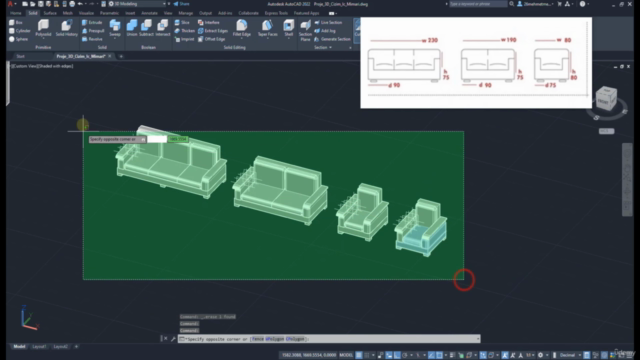Activate the Taper Faces tool
The image size is (640, 360).
click(x=267, y=28)
